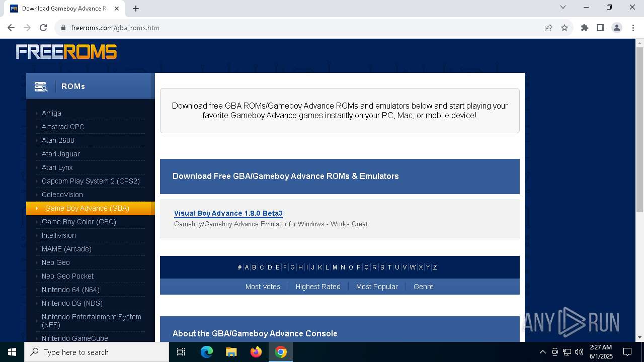
Task: Close the Download Gameboy Advance tab
Action: pos(117,9)
